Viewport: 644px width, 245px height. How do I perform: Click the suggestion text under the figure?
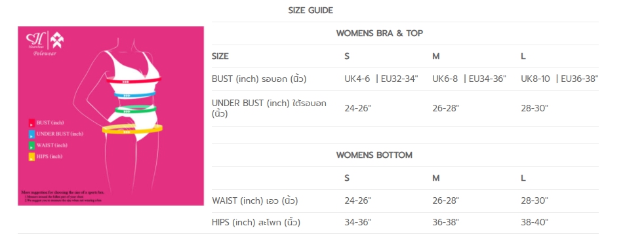[62, 196]
